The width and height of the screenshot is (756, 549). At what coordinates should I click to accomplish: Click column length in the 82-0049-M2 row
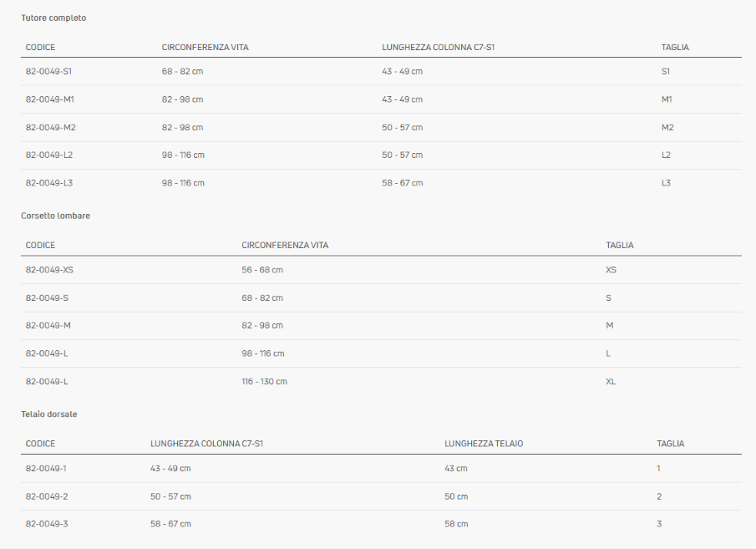point(402,127)
